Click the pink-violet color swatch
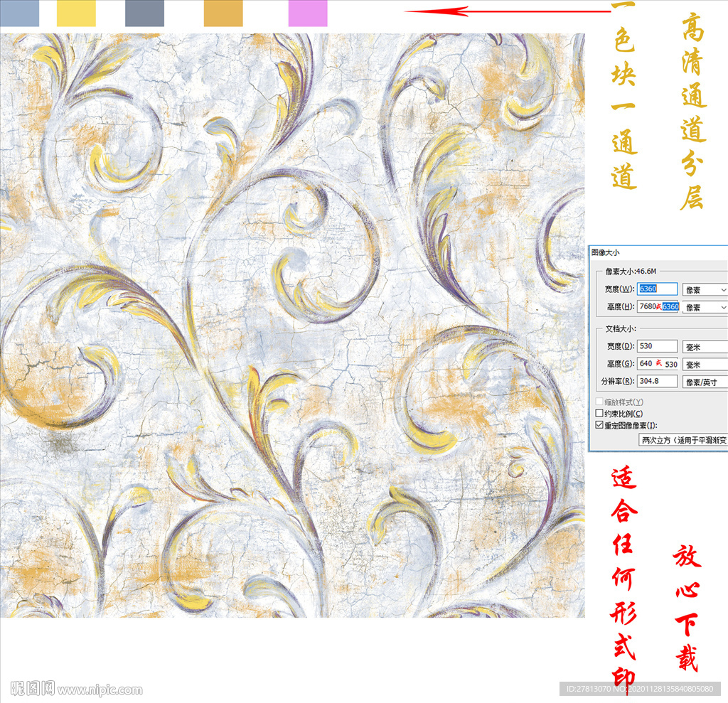This screenshot has height=703, width=728. pyautogui.click(x=308, y=13)
